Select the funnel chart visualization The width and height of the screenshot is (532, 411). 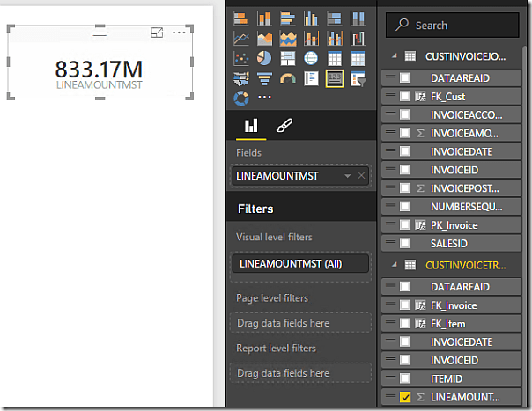click(265, 78)
